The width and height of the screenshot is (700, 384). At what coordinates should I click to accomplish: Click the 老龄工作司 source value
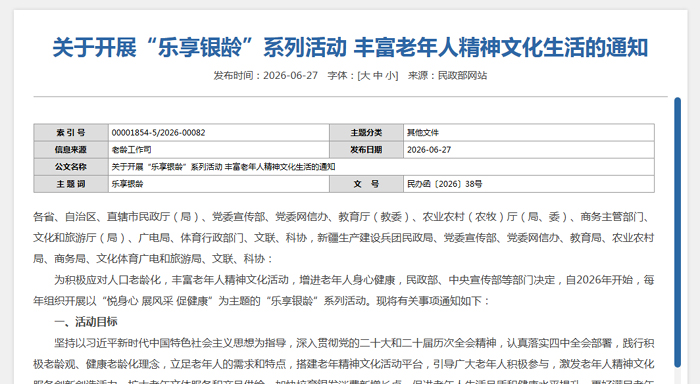click(x=131, y=150)
